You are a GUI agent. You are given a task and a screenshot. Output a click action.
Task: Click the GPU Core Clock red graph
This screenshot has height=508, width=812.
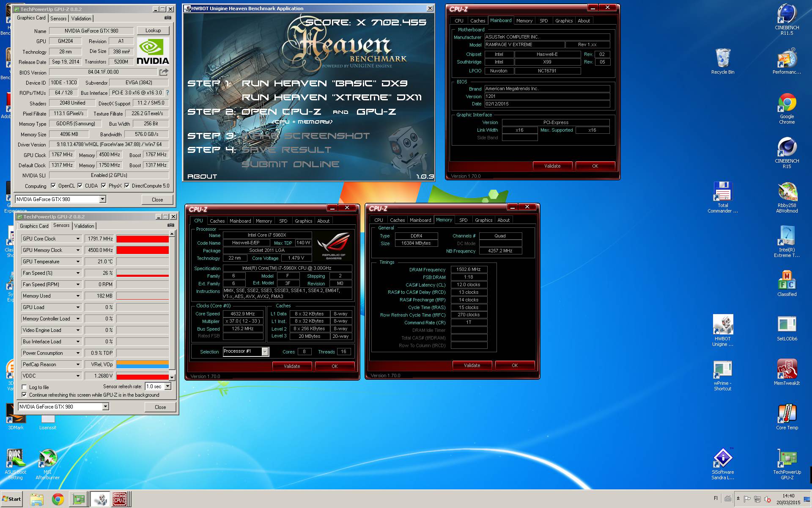click(x=143, y=239)
